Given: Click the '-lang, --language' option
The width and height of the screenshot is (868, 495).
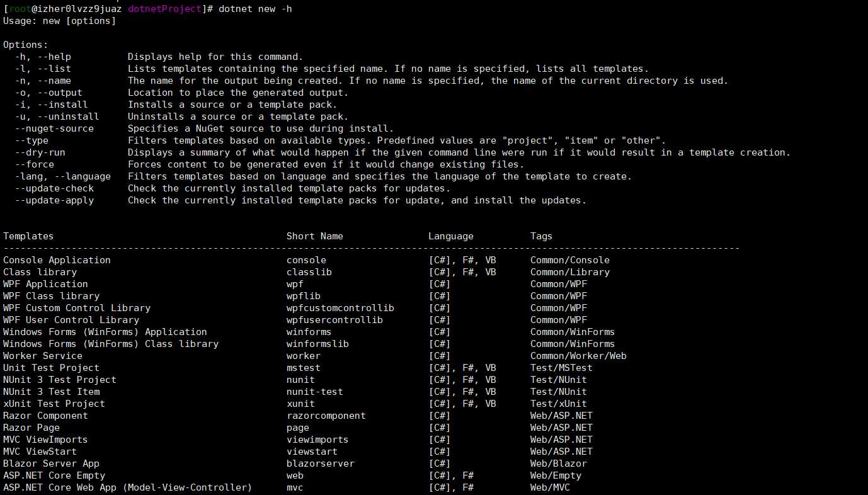Looking at the screenshot, I should (x=62, y=176).
